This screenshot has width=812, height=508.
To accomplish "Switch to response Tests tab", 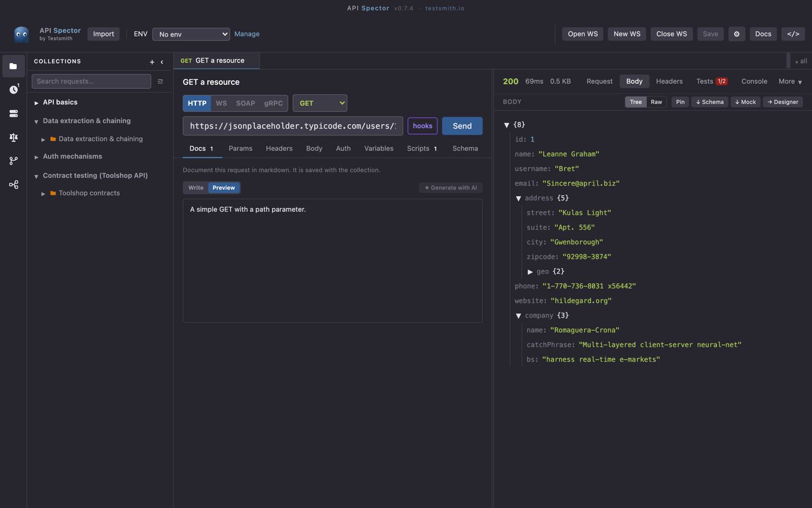I will coord(712,81).
